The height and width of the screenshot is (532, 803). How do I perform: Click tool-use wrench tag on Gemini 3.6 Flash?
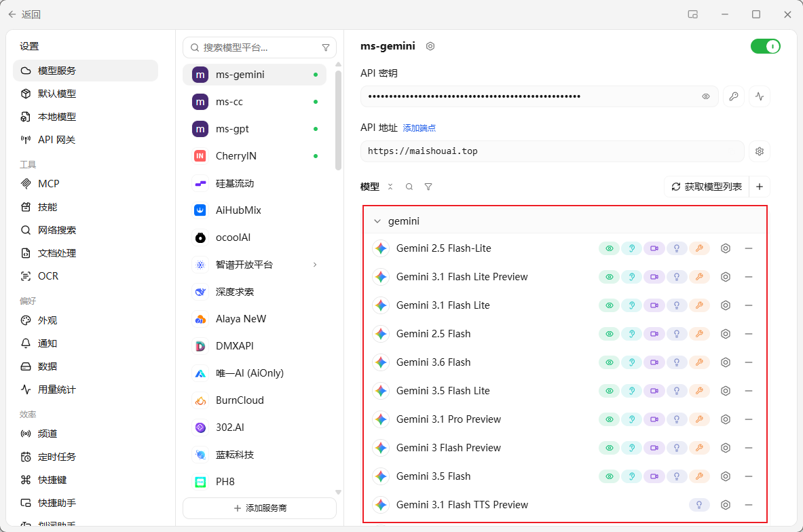point(699,362)
